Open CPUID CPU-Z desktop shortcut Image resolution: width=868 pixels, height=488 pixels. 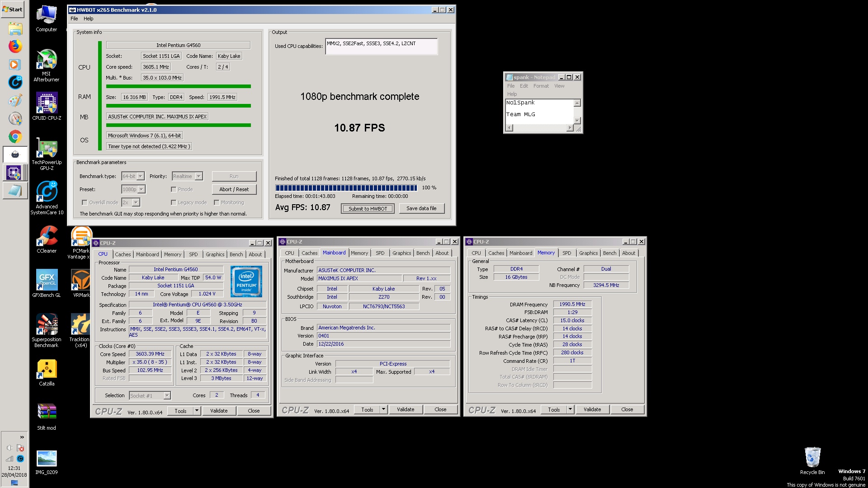(x=47, y=107)
